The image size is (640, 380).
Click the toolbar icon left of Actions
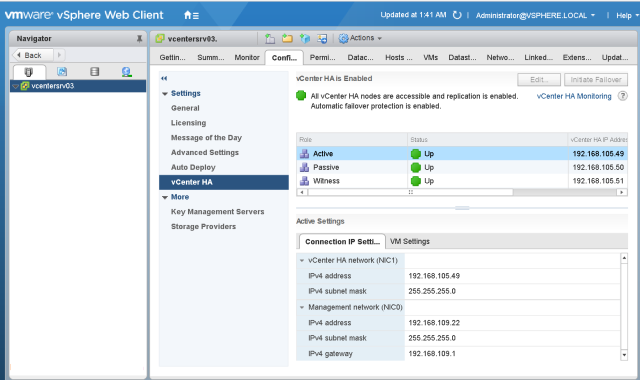click(x=322, y=38)
